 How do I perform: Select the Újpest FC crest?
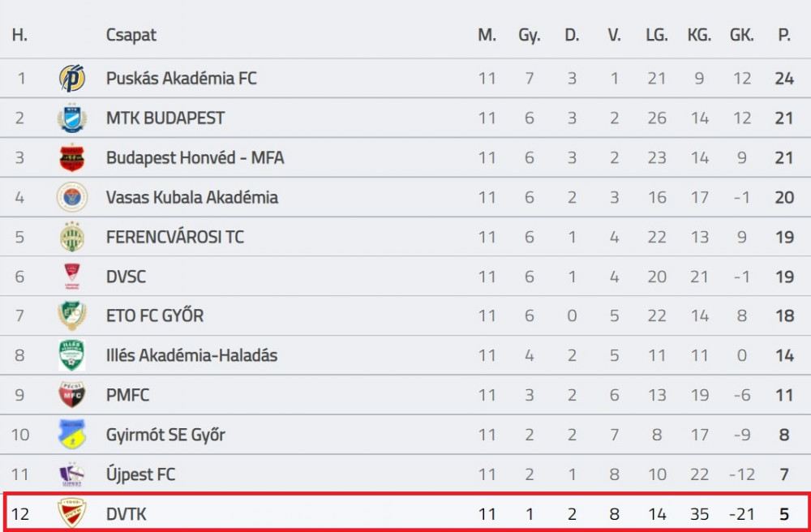click(x=72, y=474)
